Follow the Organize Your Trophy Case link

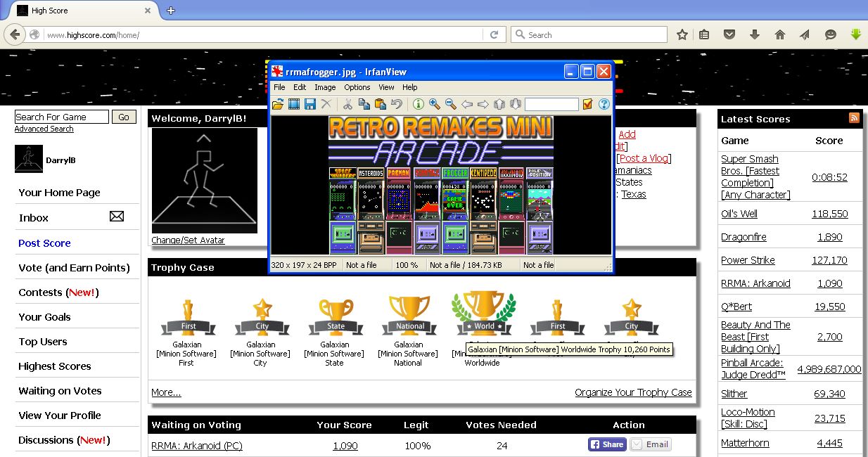tap(633, 392)
